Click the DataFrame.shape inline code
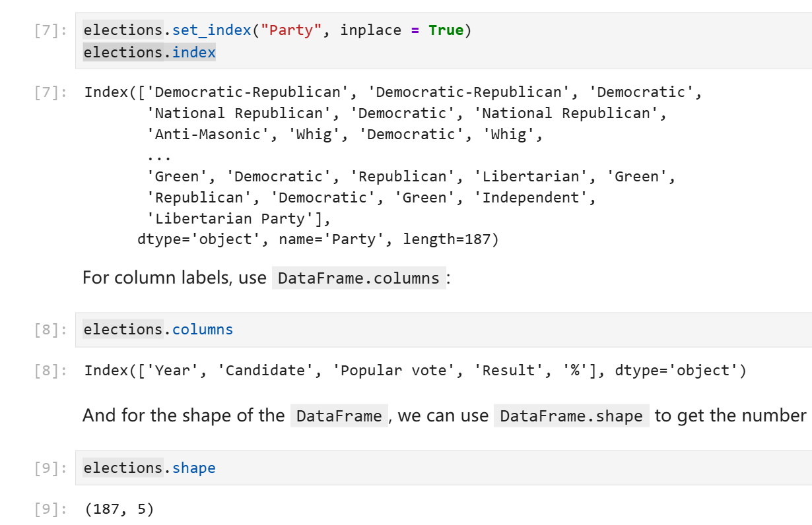812x525 pixels. 571,416
